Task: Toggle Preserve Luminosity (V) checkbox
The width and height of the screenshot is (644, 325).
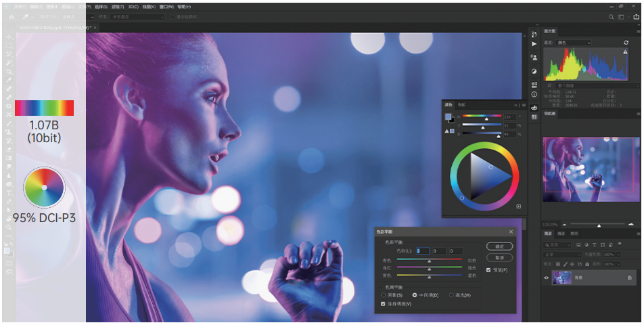Action: [383, 304]
